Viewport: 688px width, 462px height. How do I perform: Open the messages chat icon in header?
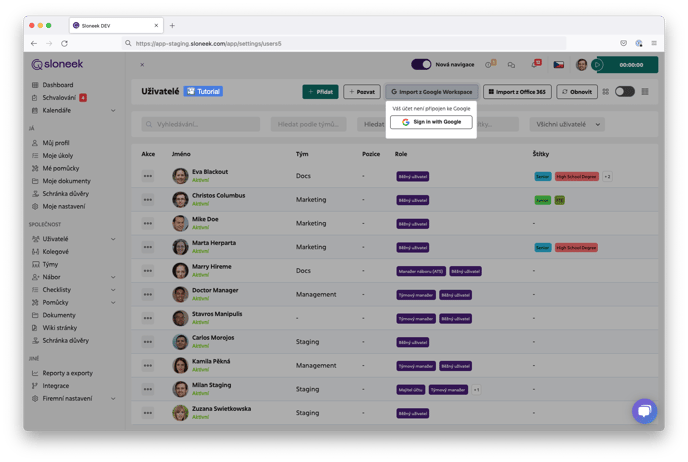[x=511, y=65]
